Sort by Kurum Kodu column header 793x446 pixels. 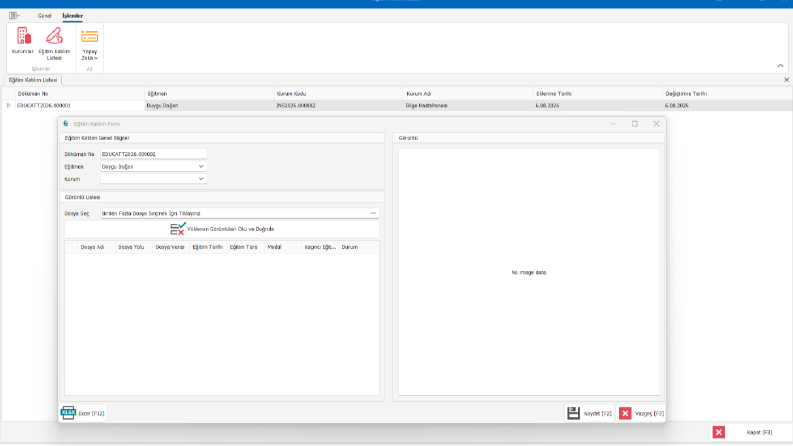coord(339,94)
